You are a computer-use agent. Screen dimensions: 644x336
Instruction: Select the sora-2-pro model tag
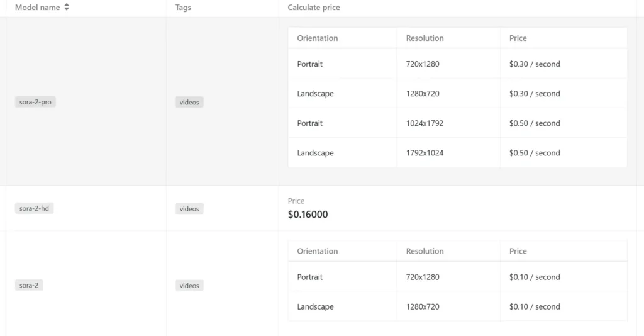pos(36,102)
